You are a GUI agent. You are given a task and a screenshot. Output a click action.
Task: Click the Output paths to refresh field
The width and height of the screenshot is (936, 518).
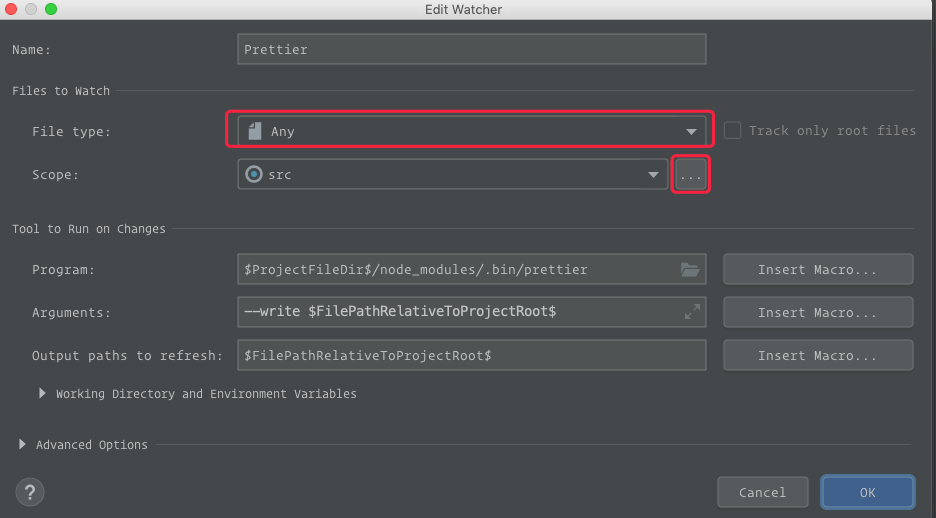click(471, 355)
